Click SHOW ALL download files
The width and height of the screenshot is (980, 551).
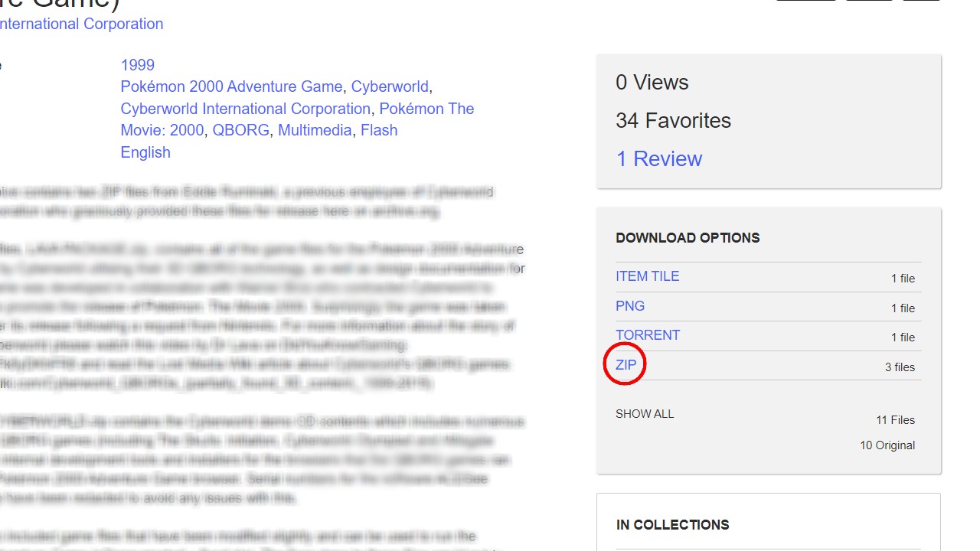645,414
